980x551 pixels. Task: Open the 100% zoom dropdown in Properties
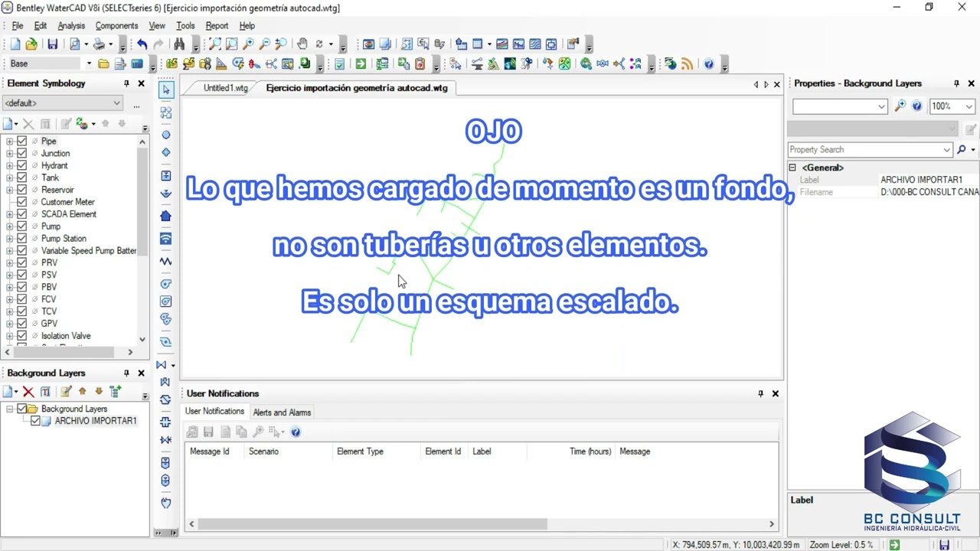tap(969, 106)
